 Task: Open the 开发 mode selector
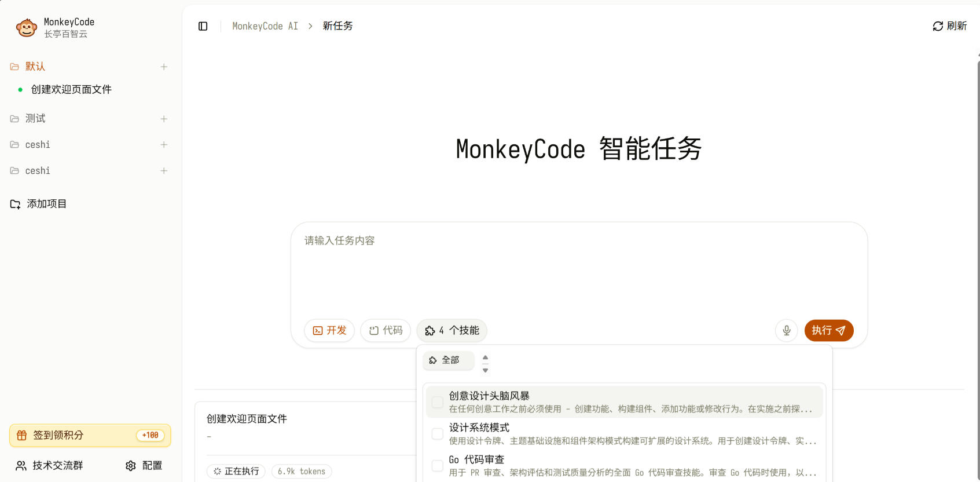329,331
